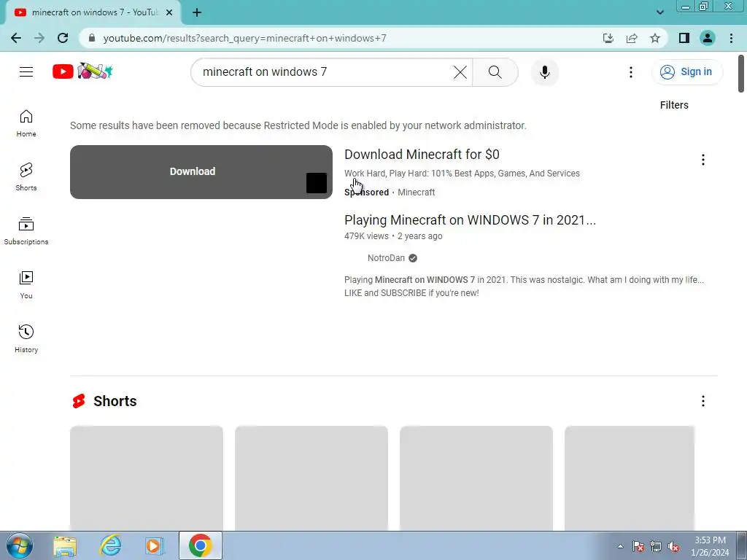Open History in the sidebar
The width and height of the screenshot is (747, 560).
pos(26,338)
